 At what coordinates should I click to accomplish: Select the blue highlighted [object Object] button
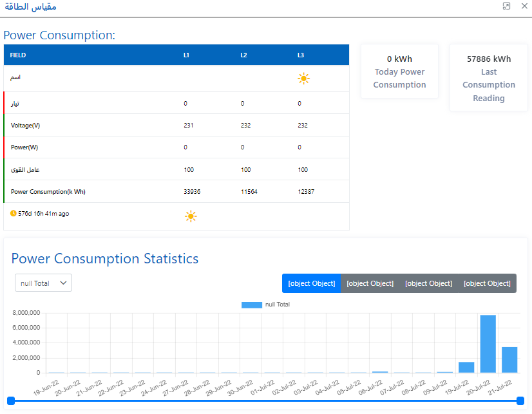[x=311, y=283]
